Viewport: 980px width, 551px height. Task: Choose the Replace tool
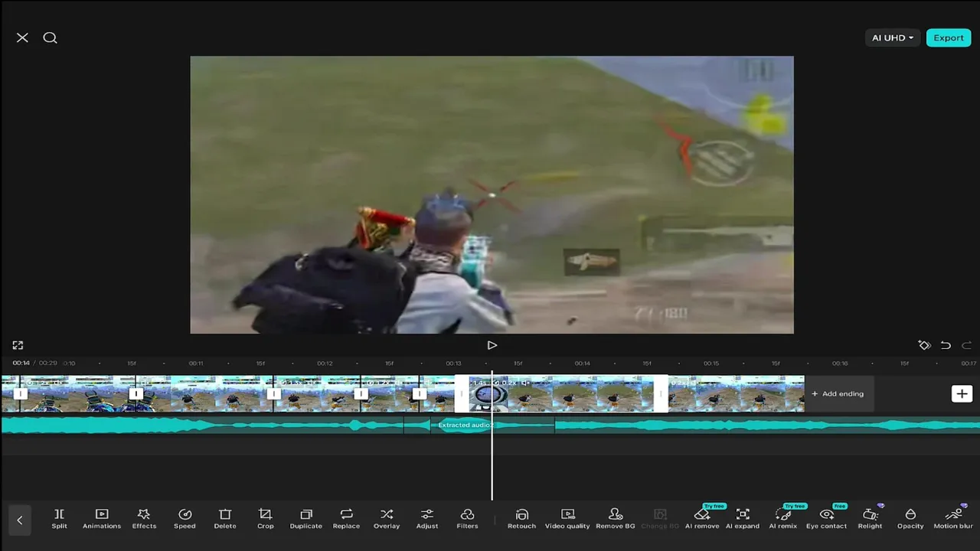(346, 518)
